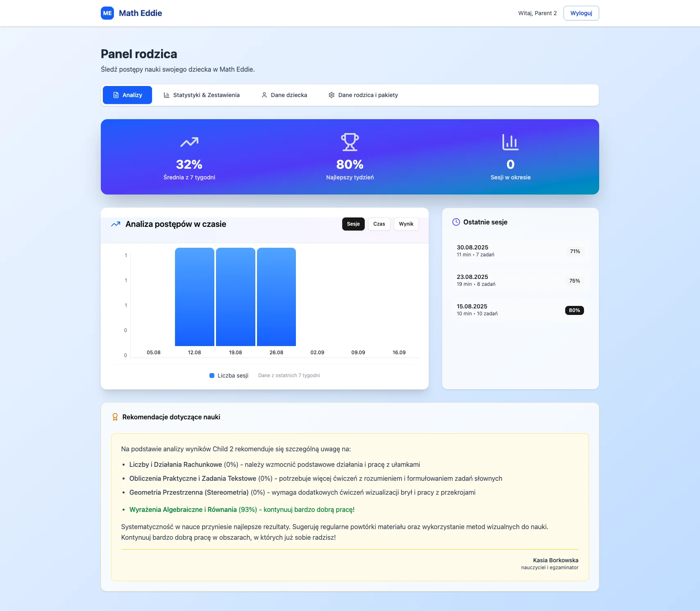Open the Statystyki & Zestawienia tab
Image resolution: width=700 pixels, height=611 pixels.
202,95
